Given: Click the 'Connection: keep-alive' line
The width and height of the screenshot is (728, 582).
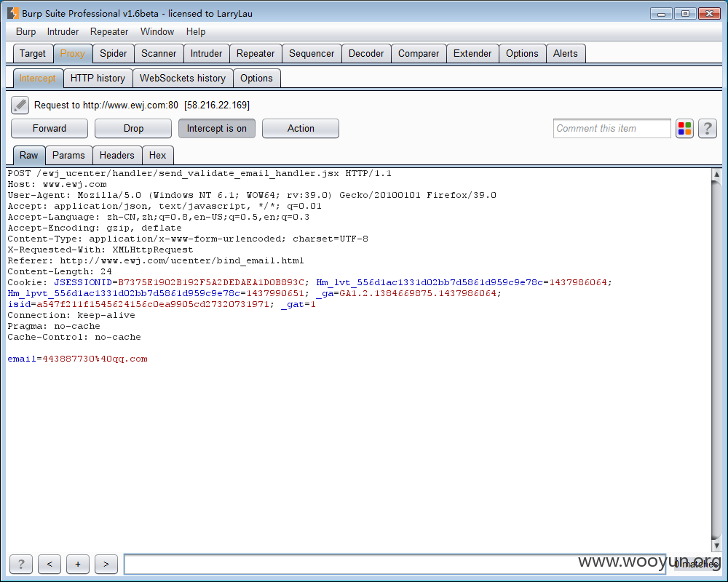Looking at the screenshot, I should 71,315.
